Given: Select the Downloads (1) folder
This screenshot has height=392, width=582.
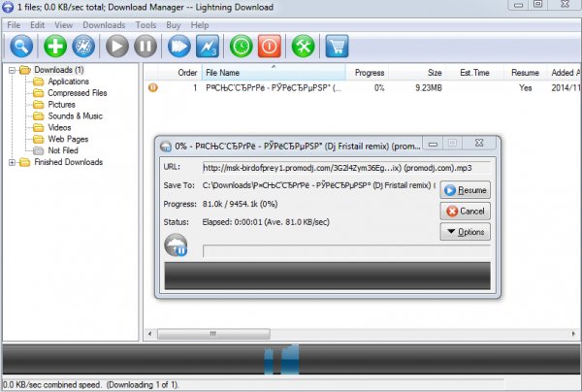Looking at the screenshot, I should point(59,70).
